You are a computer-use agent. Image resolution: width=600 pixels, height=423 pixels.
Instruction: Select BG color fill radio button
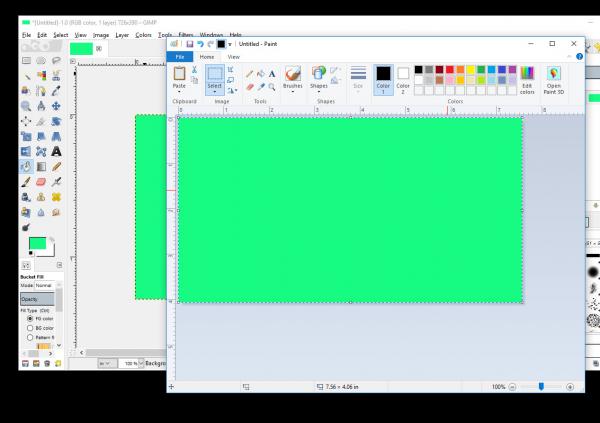pyautogui.click(x=30, y=328)
